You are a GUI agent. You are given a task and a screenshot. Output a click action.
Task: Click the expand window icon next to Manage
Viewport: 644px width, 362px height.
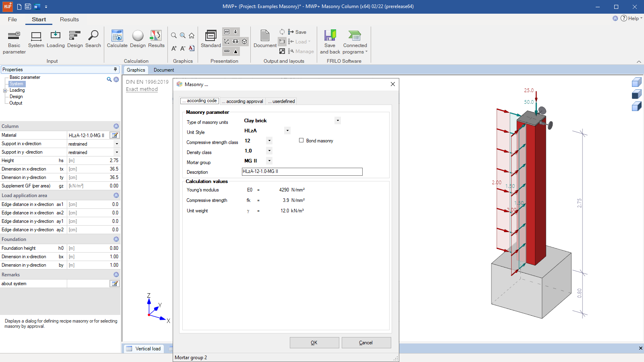[282, 51]
